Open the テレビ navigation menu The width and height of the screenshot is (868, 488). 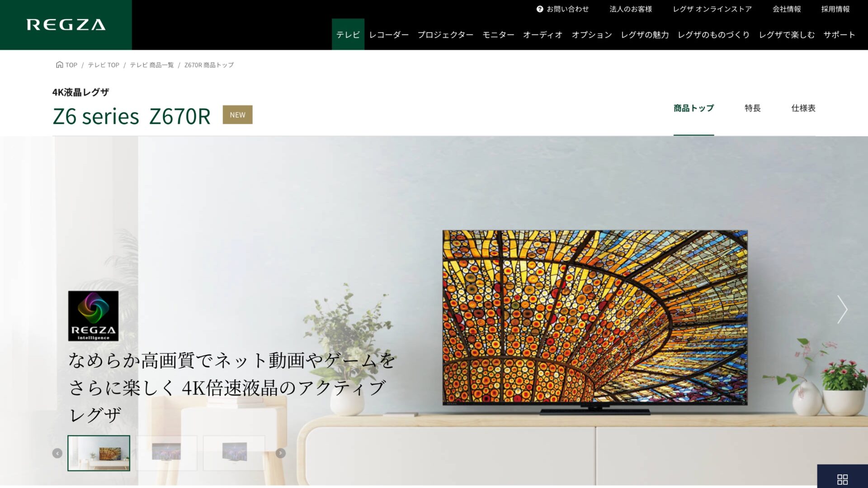coord(348,34)
